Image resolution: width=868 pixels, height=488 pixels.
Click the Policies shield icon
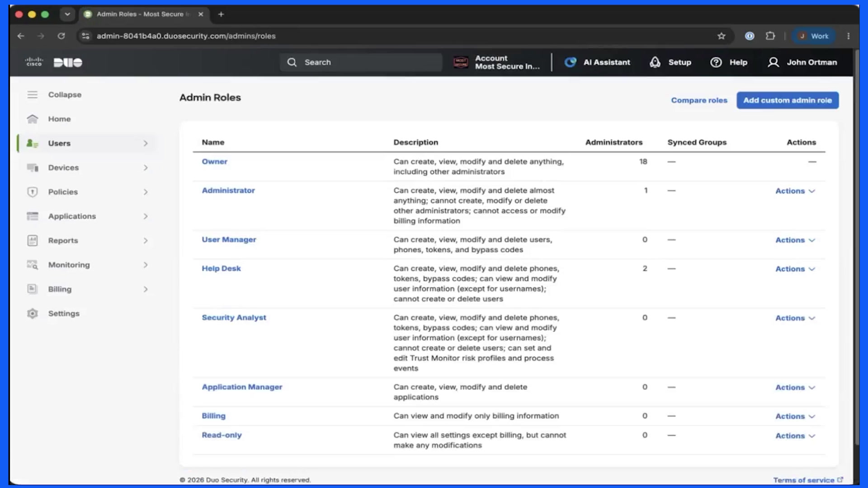[x=32, y=192]
